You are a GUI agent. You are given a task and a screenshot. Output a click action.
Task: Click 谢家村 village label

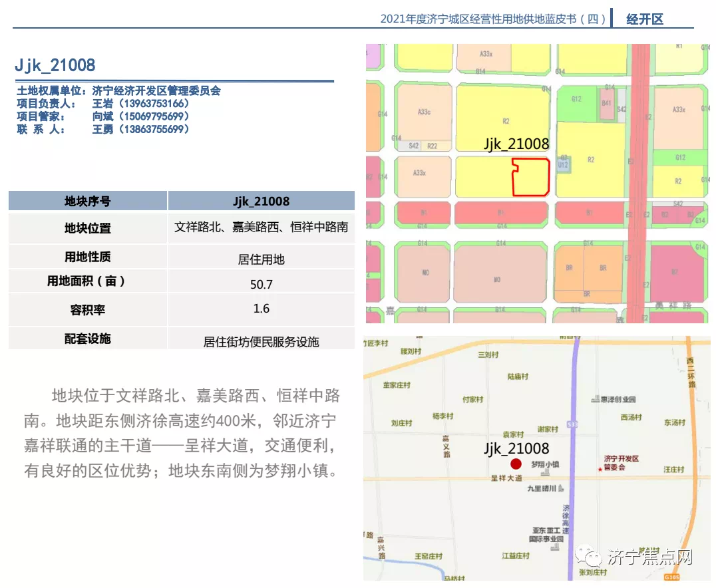click(548, 429)
